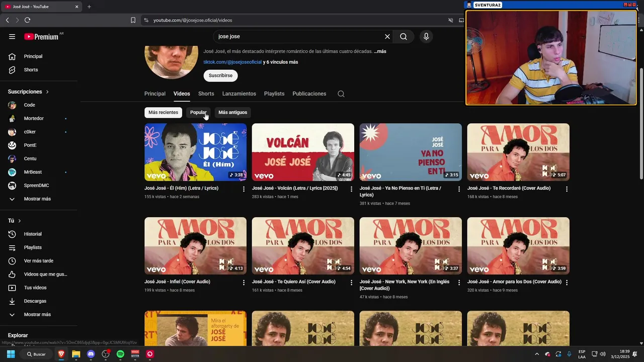The height and width of the screenshot is (362, 644).
Task: Open options for Infiel cover audio
Action: point(244,283)
